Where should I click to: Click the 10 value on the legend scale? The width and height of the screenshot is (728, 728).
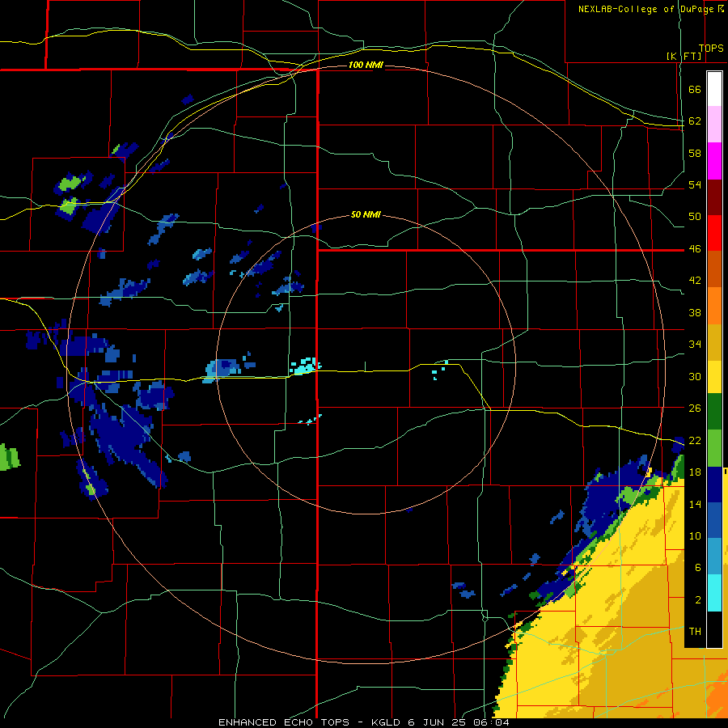pyautogui.click(x=695, y=535)
